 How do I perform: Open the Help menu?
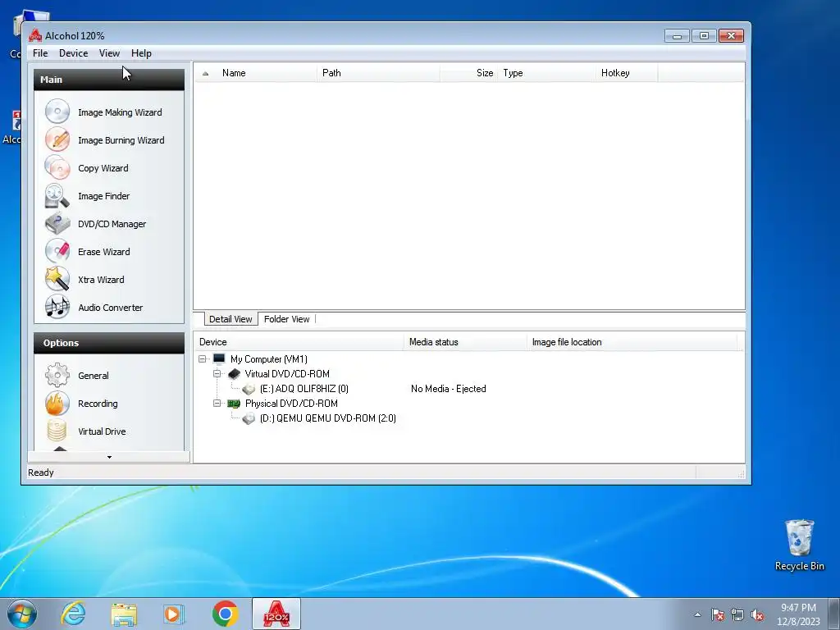141,53
